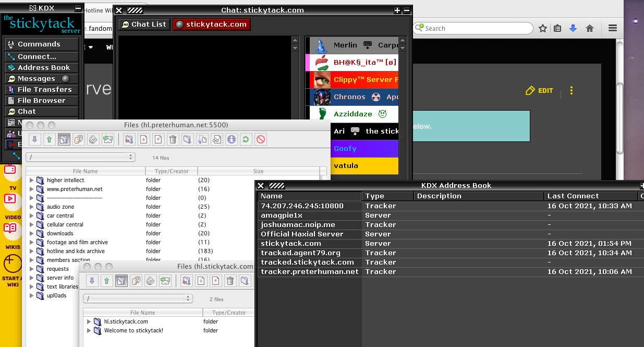Viewport: 644px width, 347px height.
Task: Click the blue Get Info icon in preterhuman Files toolbar
Action: pyautogui.click(x=231, y=139)
